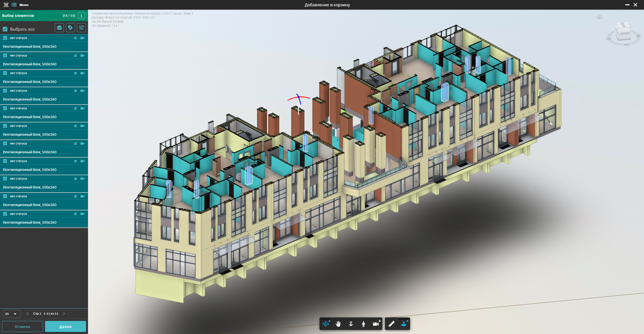Screen dimensions: 644x334
Task: Uncheck the ninth element row's checkbox
Action: tap(5, 179)
